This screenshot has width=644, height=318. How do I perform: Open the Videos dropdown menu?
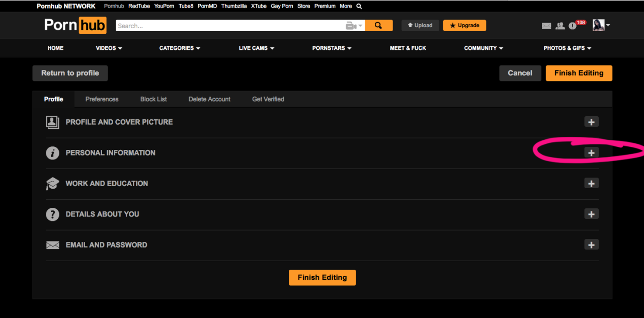[109, 48]
